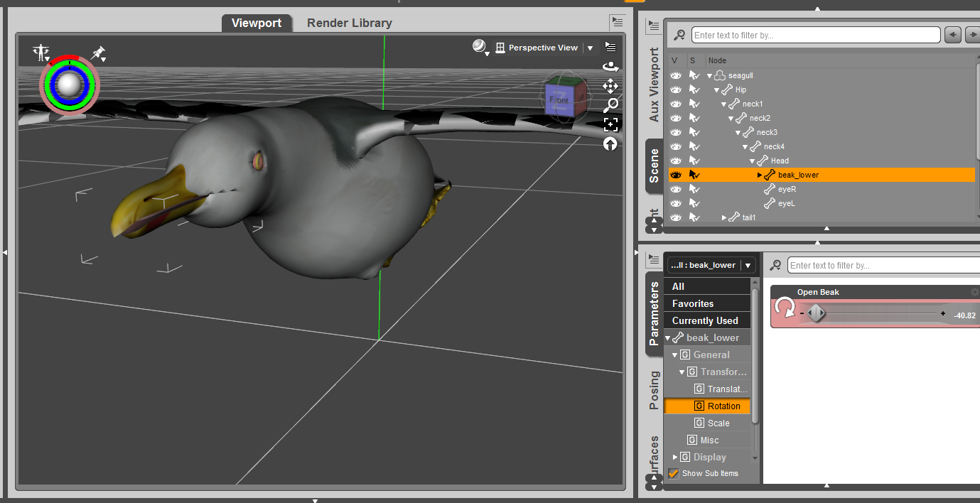
Task: Open the Posing side tab
Action: point(655,389)
